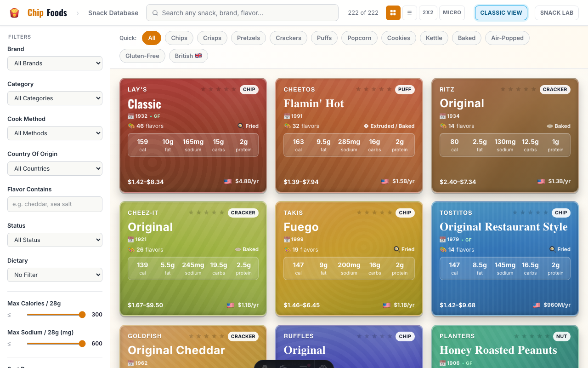Open the All Brands dropdown

click(x=55, y=63)
